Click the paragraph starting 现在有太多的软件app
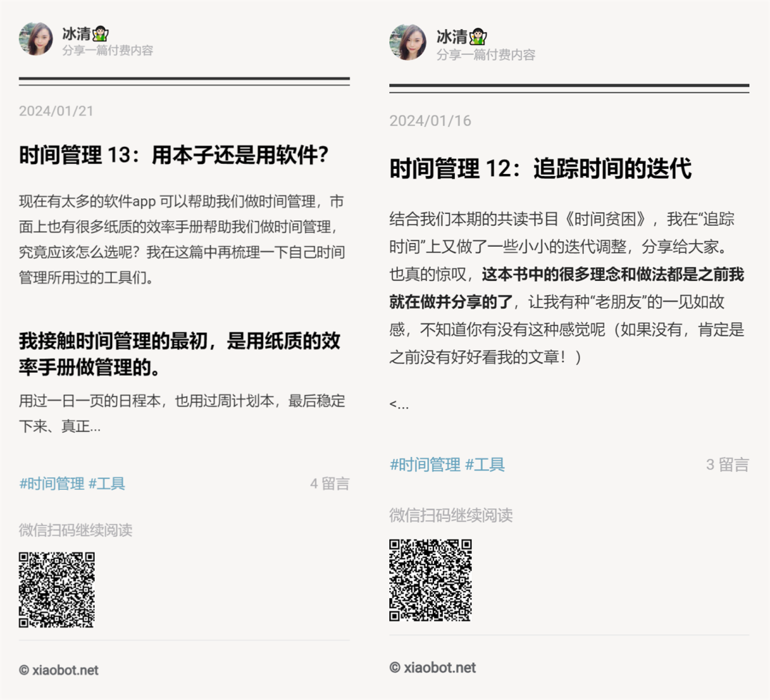This screenshot has width=770, height=700. click(183, 240)
